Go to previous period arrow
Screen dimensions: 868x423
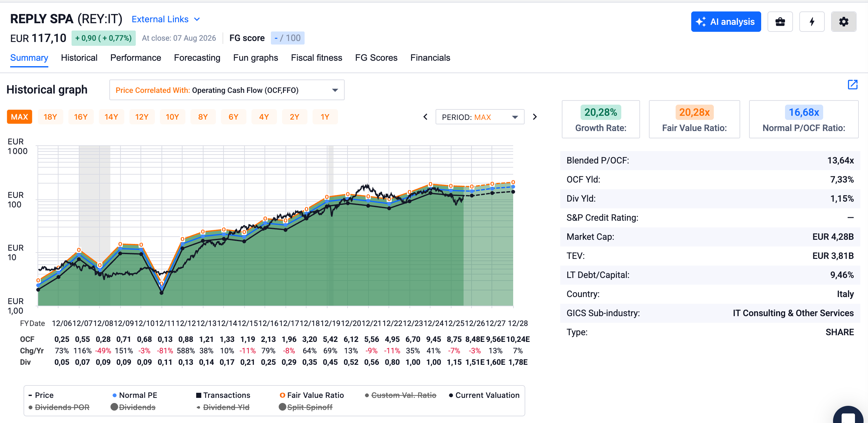pos(426,117)
